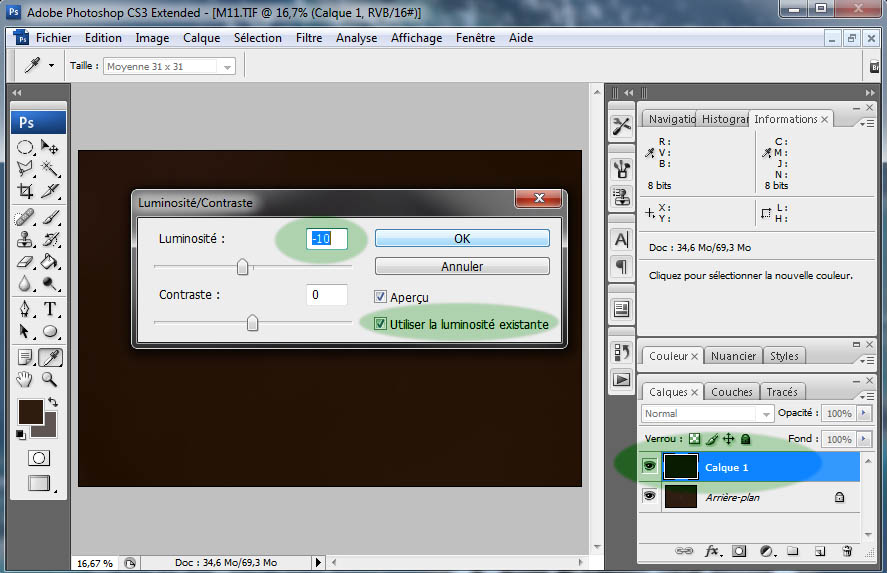
Task: Click the Luminosité slider handle
Action: point(242,266)
